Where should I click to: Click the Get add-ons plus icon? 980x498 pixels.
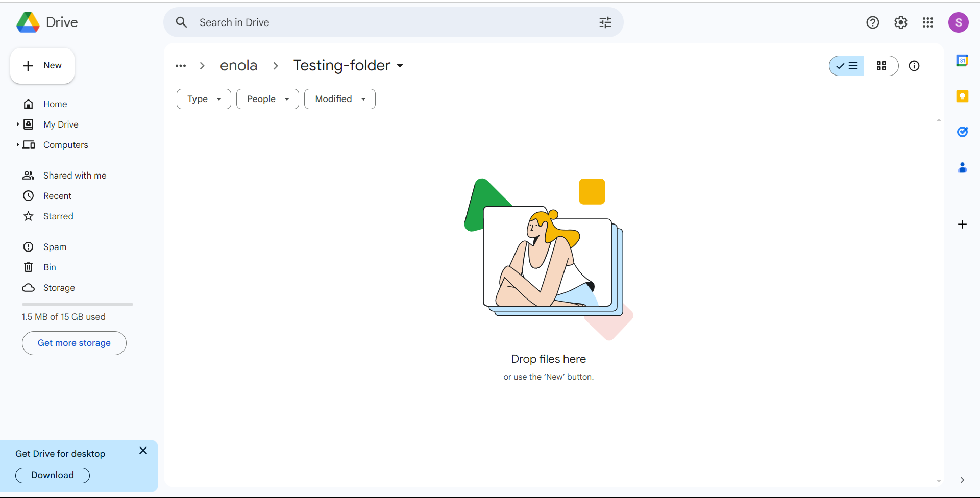coord(962,225)
